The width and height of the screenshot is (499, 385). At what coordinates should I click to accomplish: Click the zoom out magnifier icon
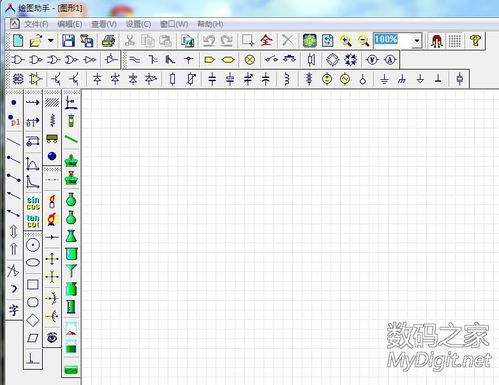point(363,41)
